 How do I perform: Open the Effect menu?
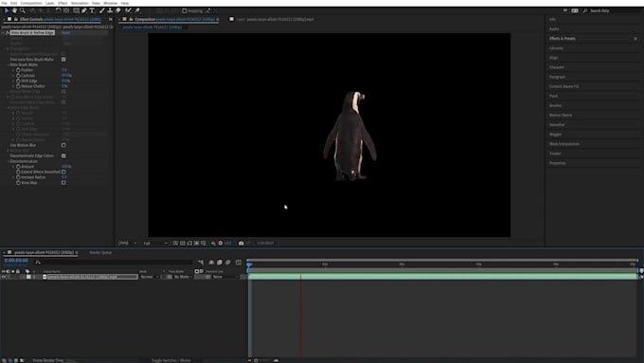pyautogui.click(x=63, y=3)
